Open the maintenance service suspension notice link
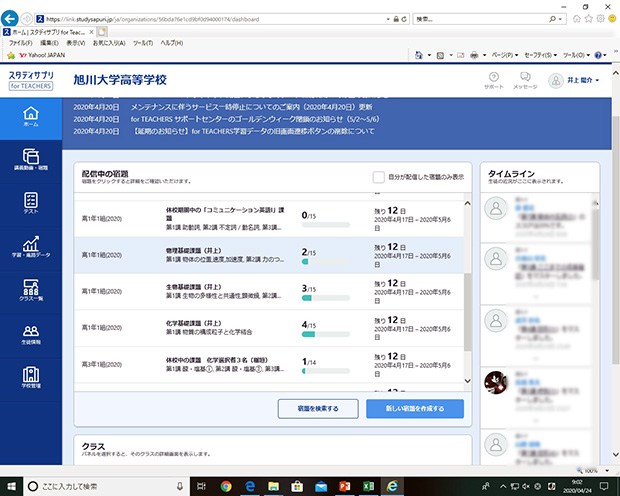Image resolution: width=620 pixels, height=496 pixels. pos(251,107)
